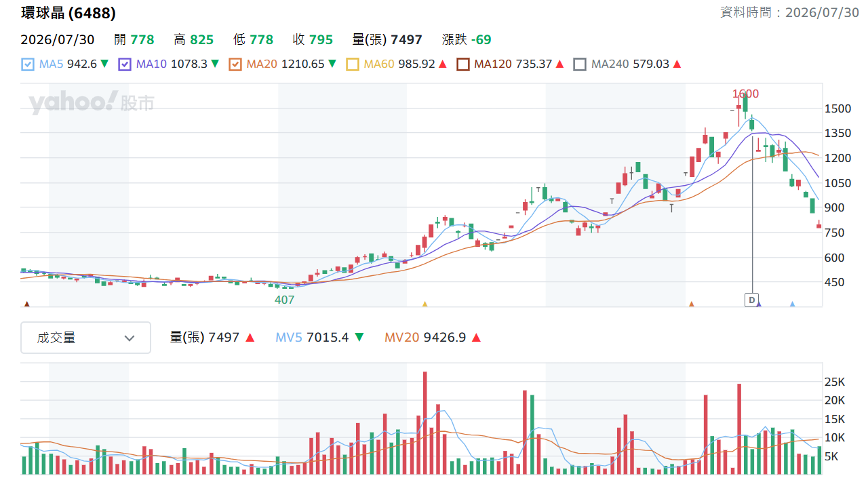
Task: Click the 1600 high price label
Action: point(745,94)
